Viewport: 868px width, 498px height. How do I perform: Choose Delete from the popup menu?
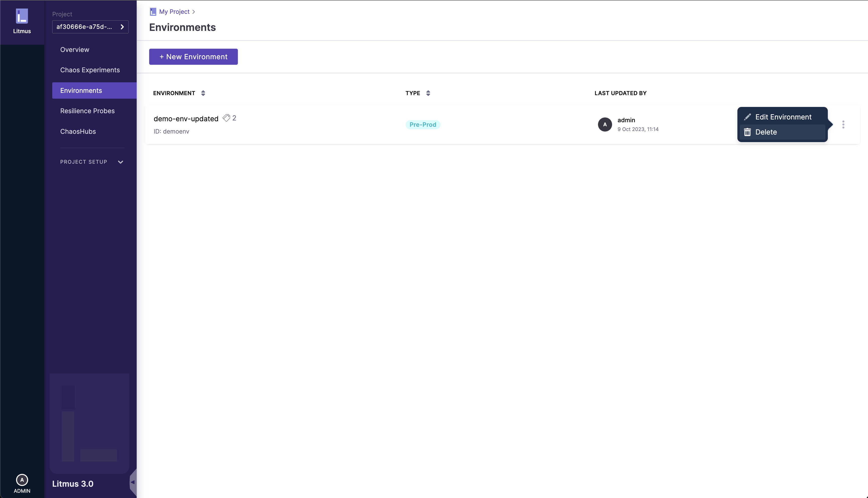pyautogui.click(x=766, y=132)
